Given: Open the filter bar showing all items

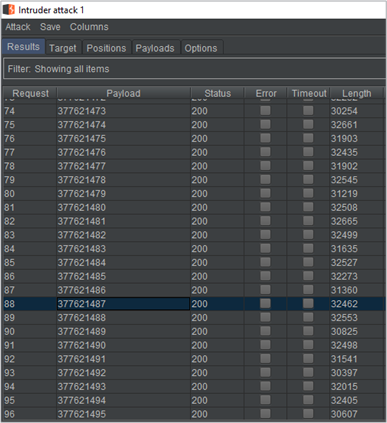Looking at the screenshot, I should tap(194, 69).
